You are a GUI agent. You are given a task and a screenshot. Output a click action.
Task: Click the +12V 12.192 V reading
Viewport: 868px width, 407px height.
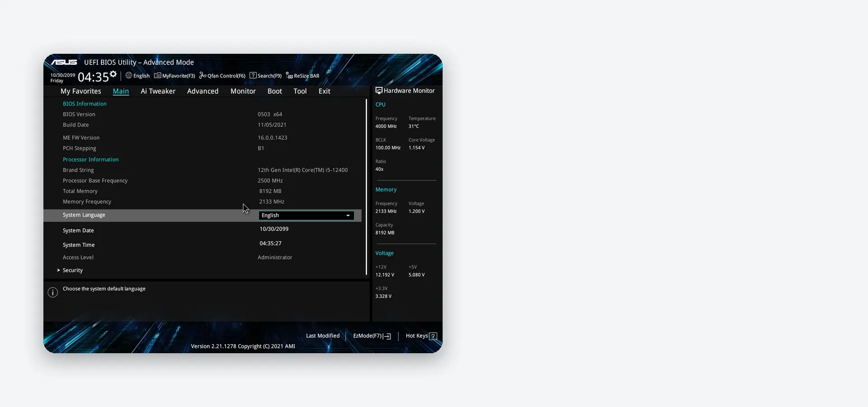pos(385,275)
